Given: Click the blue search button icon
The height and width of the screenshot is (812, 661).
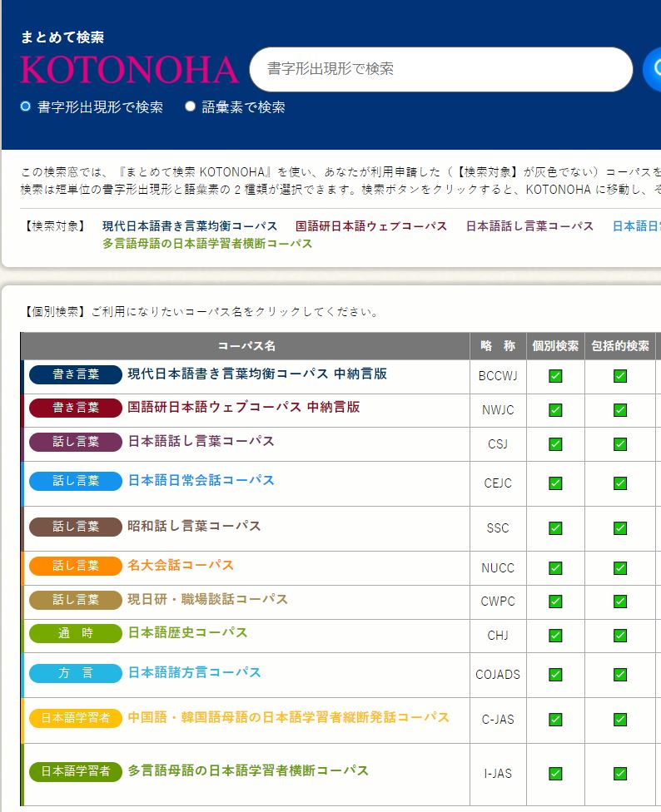Looking at the screenshot, I should pyautogui.click(x=653, y=69).
